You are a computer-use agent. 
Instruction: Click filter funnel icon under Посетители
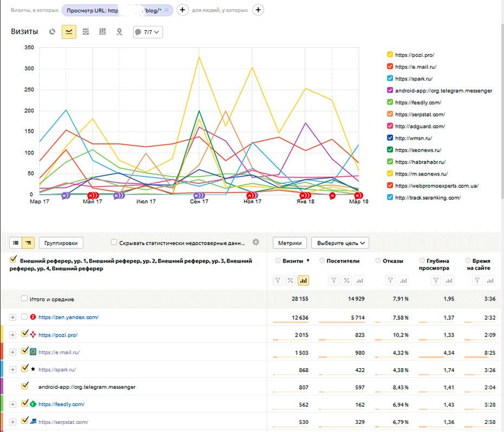334,281
